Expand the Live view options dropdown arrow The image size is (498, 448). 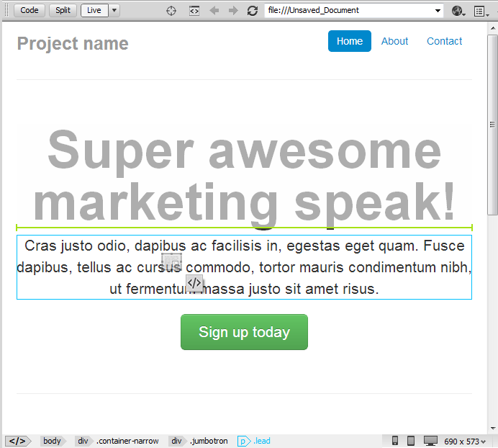[x=114, y=11]
